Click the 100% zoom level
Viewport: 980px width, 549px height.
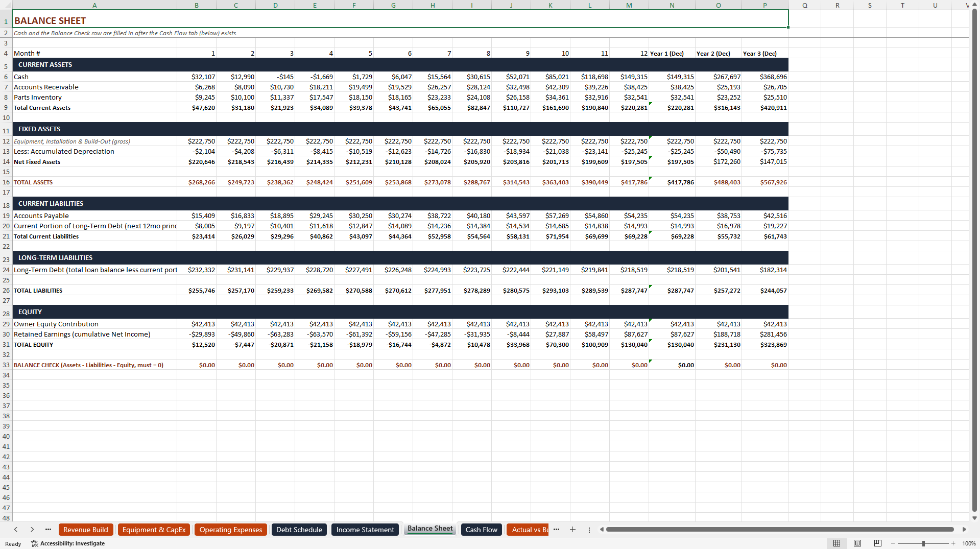(x=969, y=543)
